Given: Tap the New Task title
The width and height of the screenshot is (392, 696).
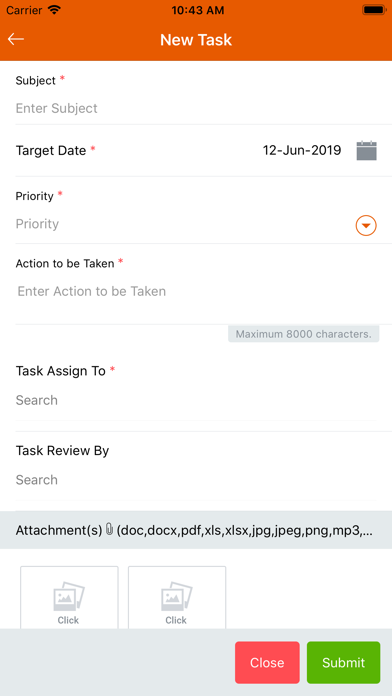Looking at the screenshot, I should click(x=196, y=40).
